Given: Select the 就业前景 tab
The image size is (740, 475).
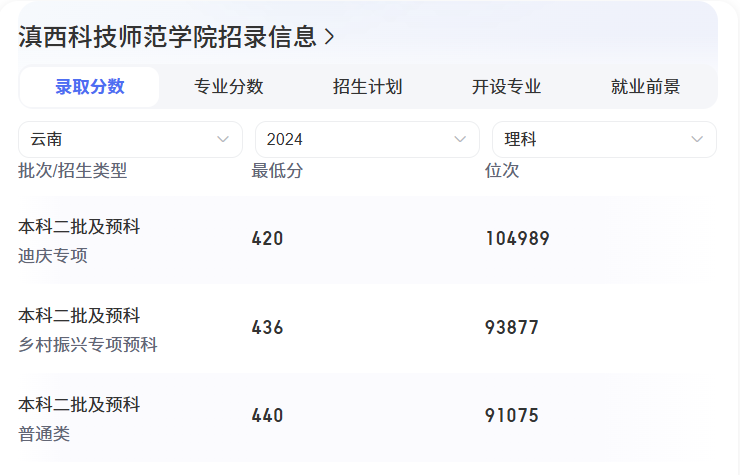Looking at the screenshot, I should pos(645,87).
